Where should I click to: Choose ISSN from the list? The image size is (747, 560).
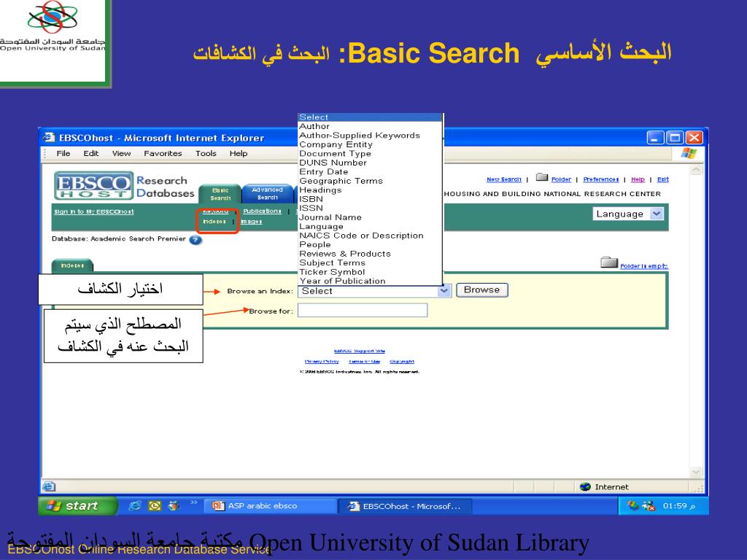pos(370,208)
